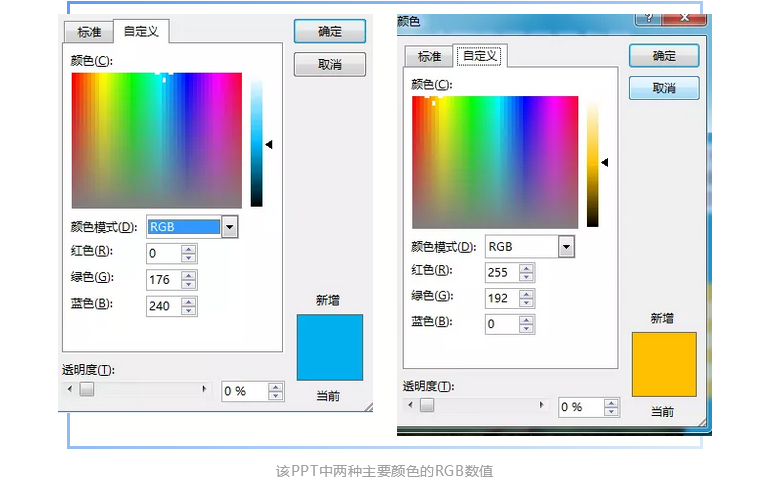Click transparency slider thumb in right dialog
This screenshot has width=775, height=495.
click(427, 405)
